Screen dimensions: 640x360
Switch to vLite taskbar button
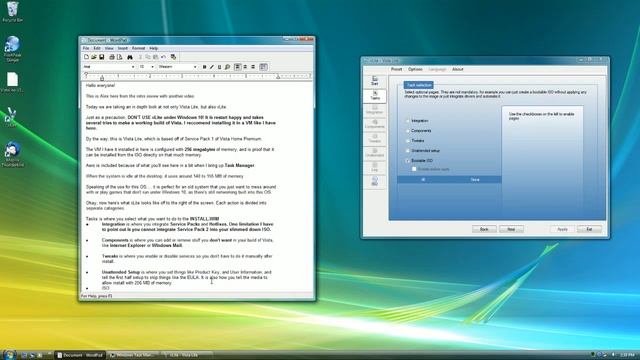point(186,355)
